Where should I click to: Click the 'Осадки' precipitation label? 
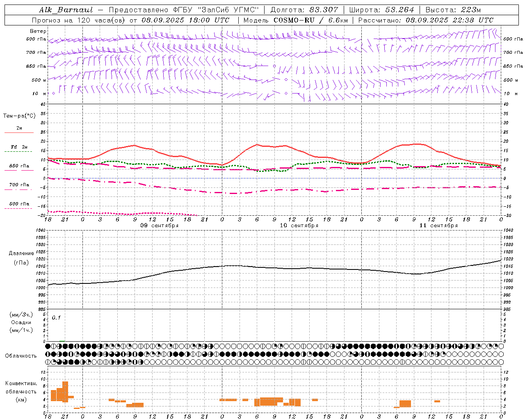tap(21, 322)
